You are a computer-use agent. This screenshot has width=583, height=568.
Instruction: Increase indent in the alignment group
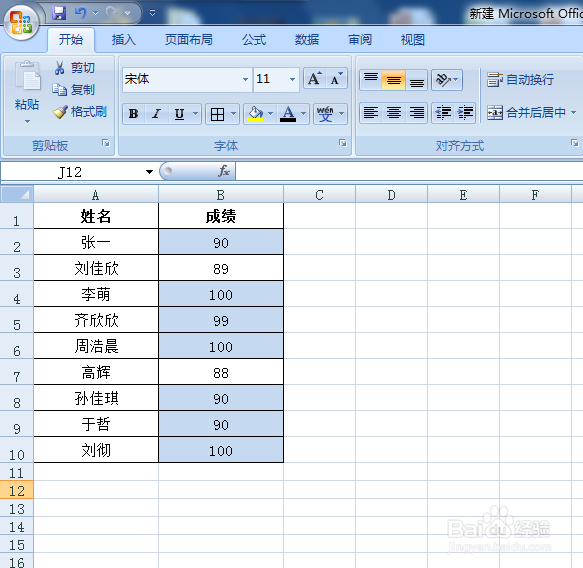465,113
